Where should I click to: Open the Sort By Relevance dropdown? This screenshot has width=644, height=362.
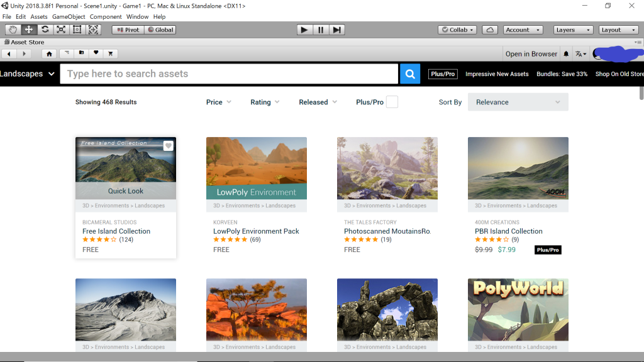518,102
